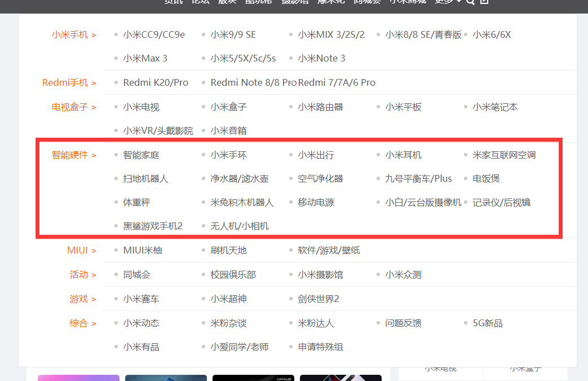Open 小米笔记本 board
588x381 pixels.
point(496,107)
